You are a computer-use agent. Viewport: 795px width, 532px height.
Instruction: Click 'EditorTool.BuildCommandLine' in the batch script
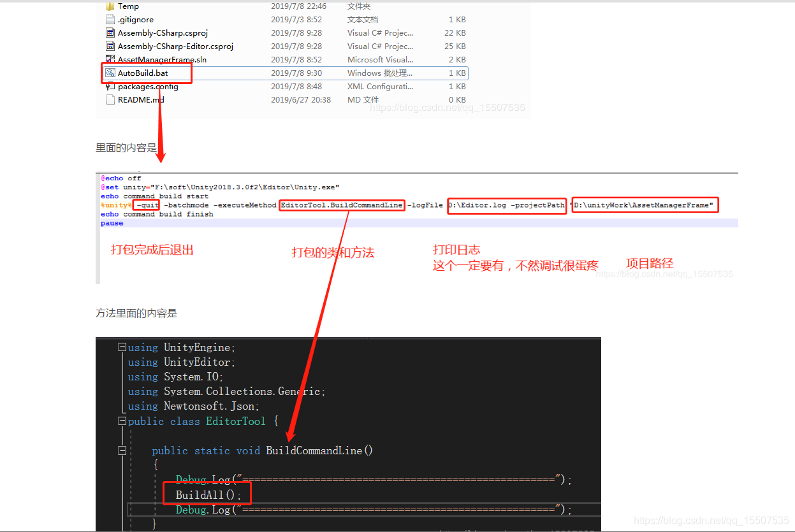click(342, 205)
